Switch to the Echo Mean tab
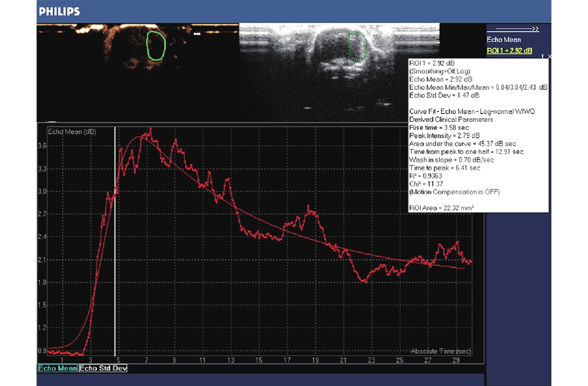 (57, 368)
